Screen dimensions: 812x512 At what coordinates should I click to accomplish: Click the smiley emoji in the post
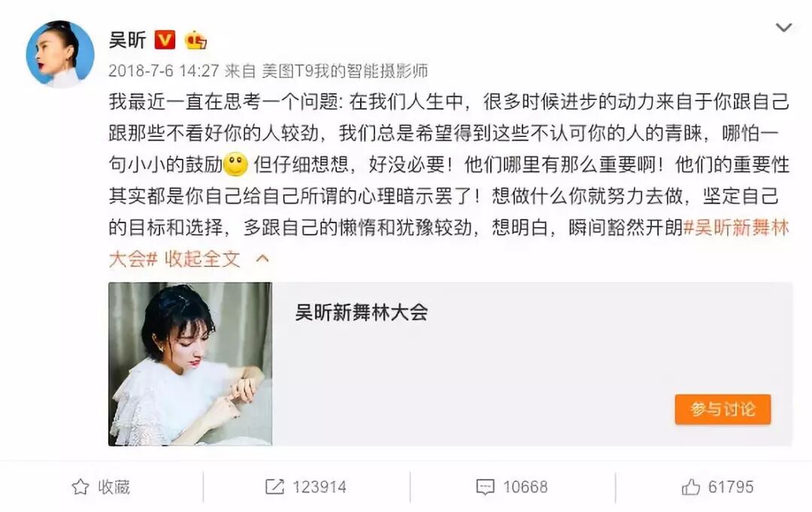[235, 165]
